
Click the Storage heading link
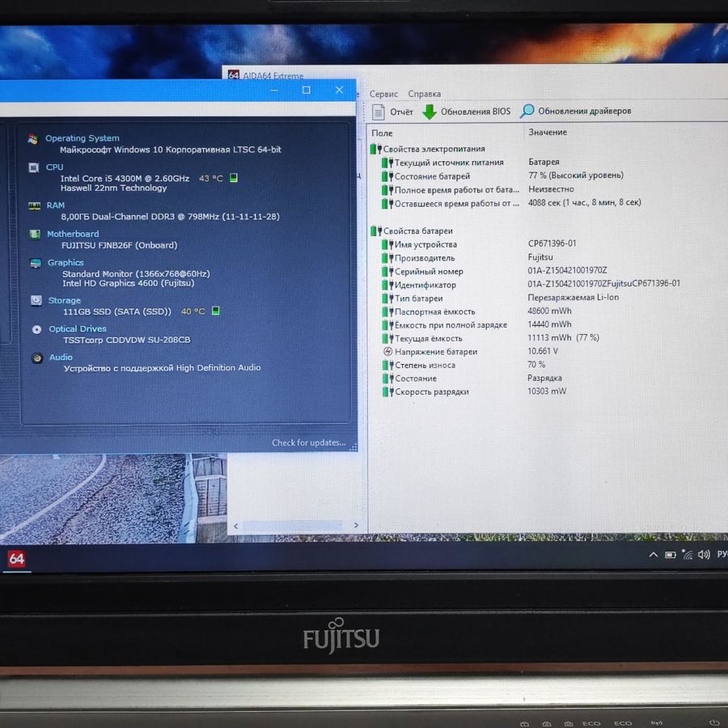[x=65, y=301]
